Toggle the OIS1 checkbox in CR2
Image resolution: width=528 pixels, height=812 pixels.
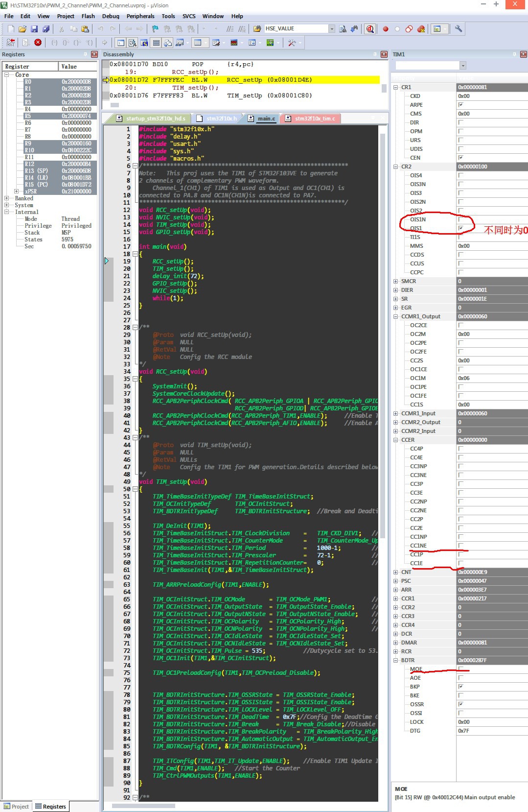pyautogui.click(x=460, y=228)
